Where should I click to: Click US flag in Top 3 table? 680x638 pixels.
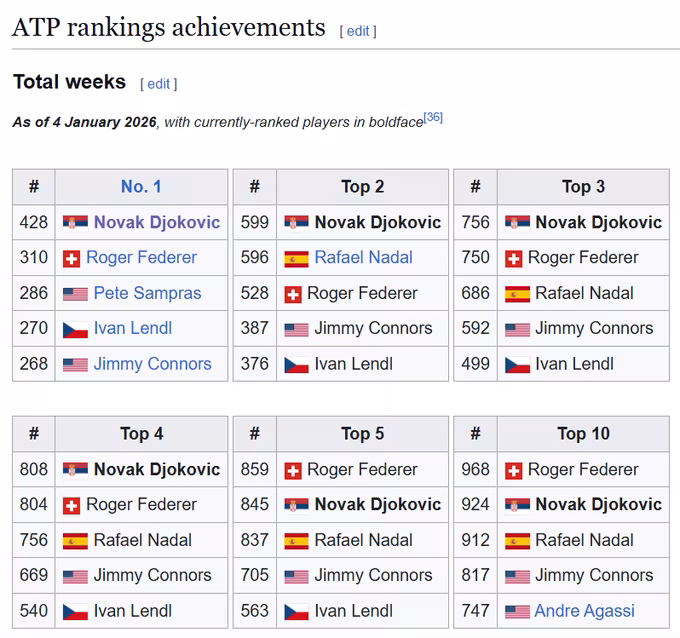coord(517,330)
